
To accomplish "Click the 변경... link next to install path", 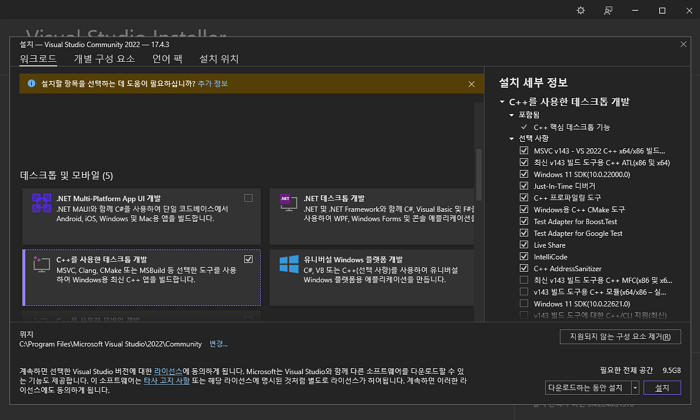I will coord(218,344).
